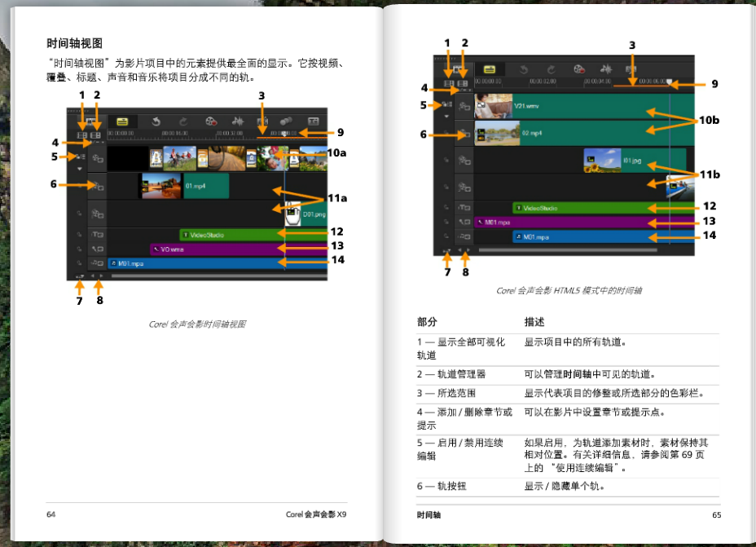Open Subtitle Editor icon in left toolbar
Image resolution: width=756 pixels, height=547 pixels.
[x=314, y=121]
